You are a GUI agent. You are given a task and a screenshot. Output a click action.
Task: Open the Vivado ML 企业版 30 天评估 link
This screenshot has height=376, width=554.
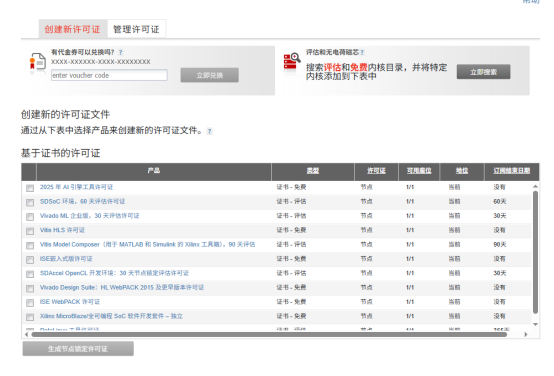[x=89, y=216]
